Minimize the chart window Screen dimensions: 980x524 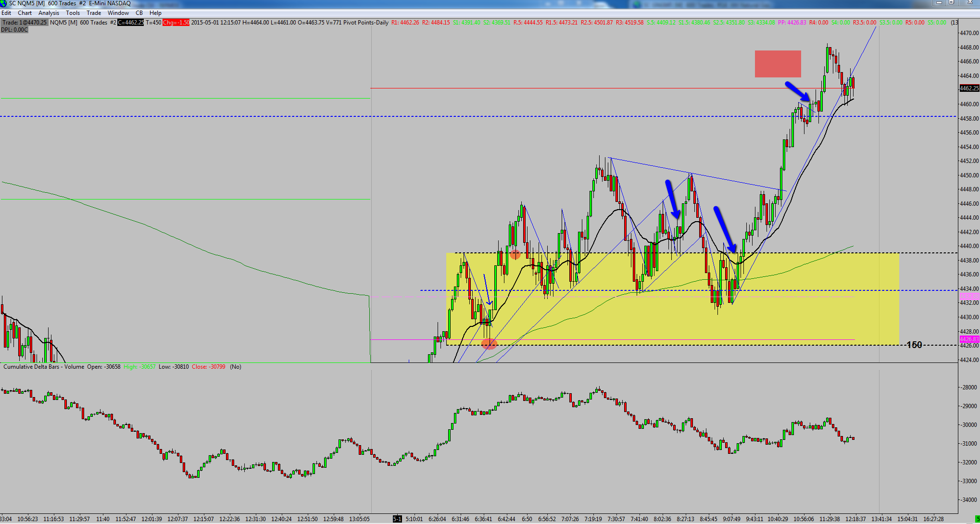[938, 3]
